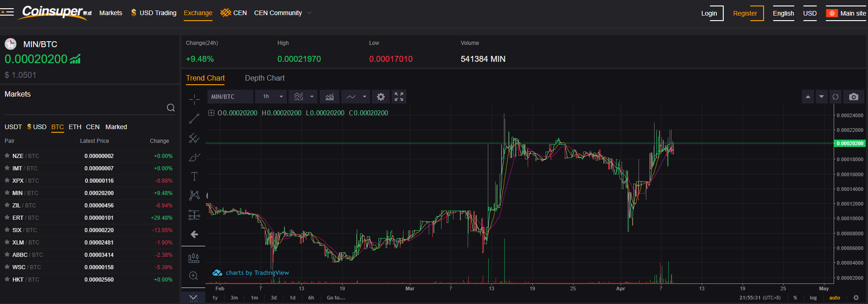Viewport: 868px width, 304px height.
Task: Toggle percent scale on the chart
Action: [x=795, y=298]
